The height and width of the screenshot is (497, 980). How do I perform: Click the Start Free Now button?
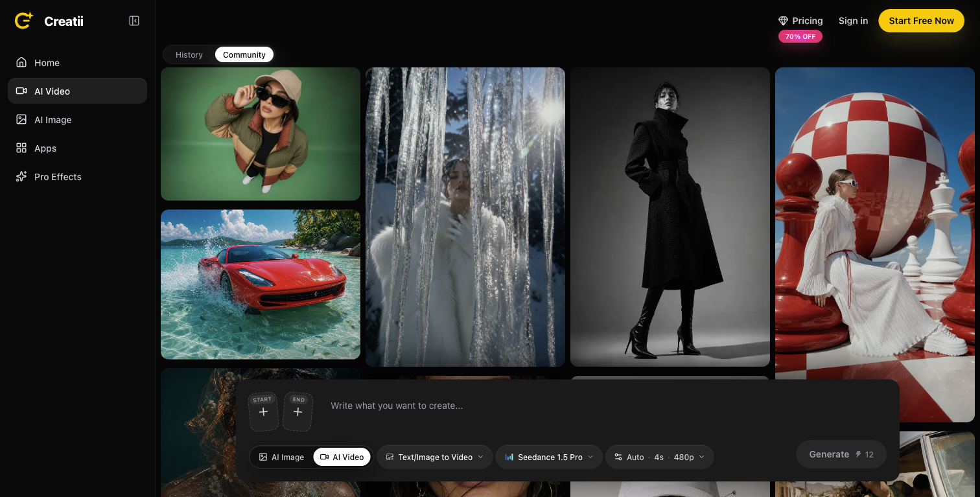point(921,21)
